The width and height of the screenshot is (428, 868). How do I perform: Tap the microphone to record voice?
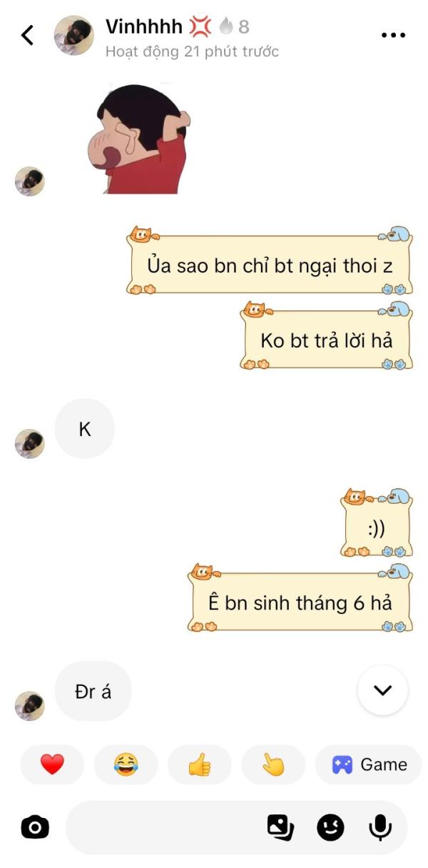tap(380, 828)
